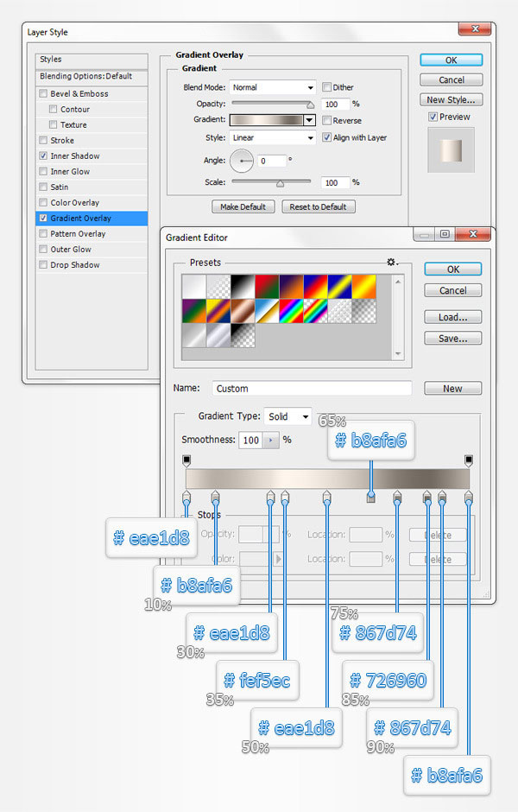Click the Load... button
This screenshot has width=518, height=812.
(452, 317)
